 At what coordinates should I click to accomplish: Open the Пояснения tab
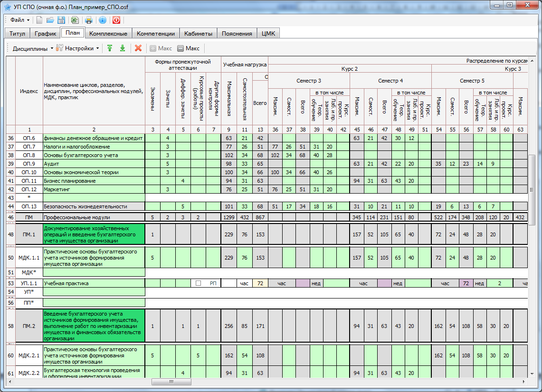[x=237, y=34]
